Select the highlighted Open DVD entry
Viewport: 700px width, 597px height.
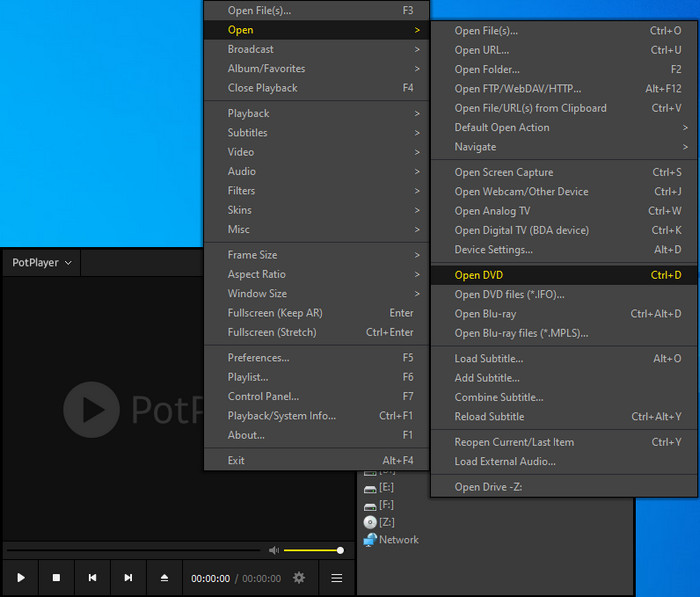click(564, 275)
